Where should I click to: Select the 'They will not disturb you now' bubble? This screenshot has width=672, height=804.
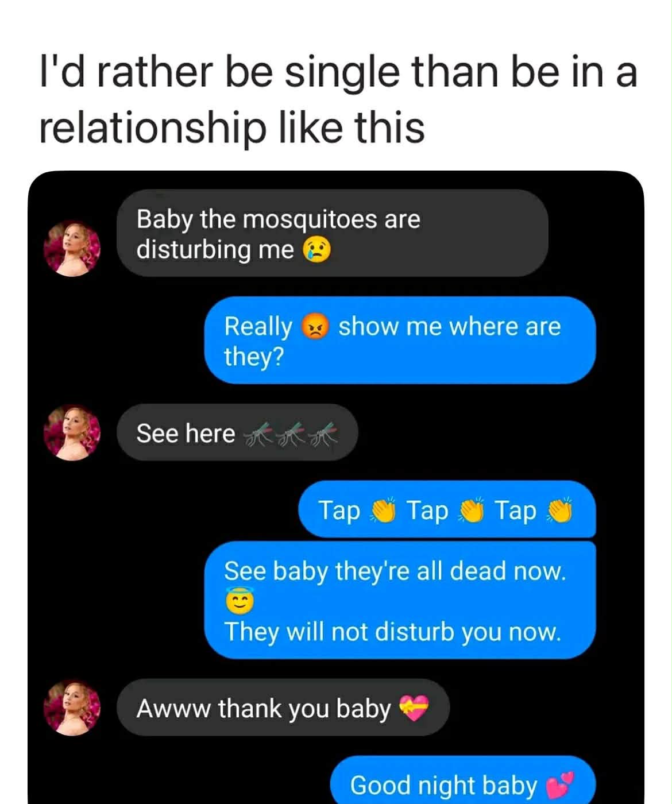[x=400, y=600]
